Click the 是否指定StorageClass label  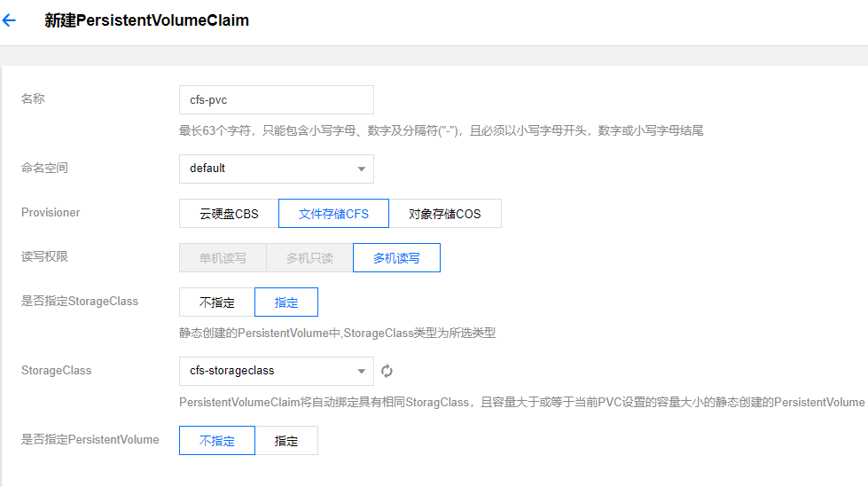80,301
